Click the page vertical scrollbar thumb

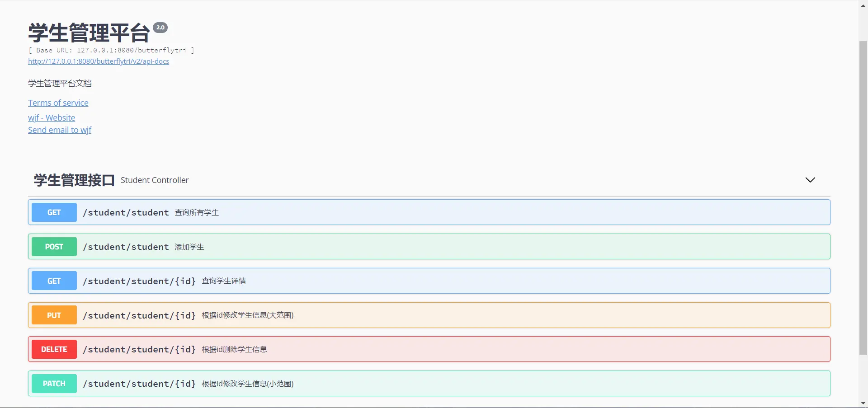coord(863,198)
